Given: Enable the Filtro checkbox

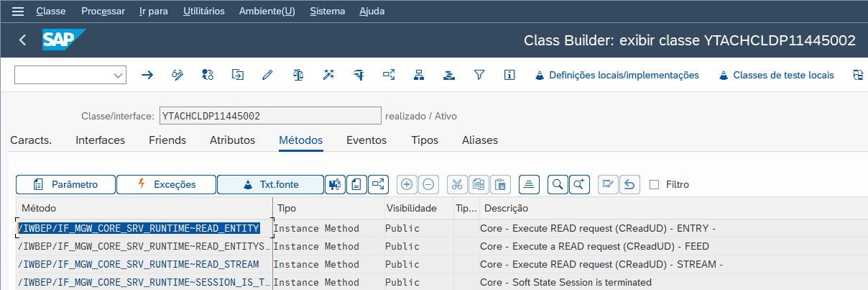Looking at the screenshot, I should (654, 185).
